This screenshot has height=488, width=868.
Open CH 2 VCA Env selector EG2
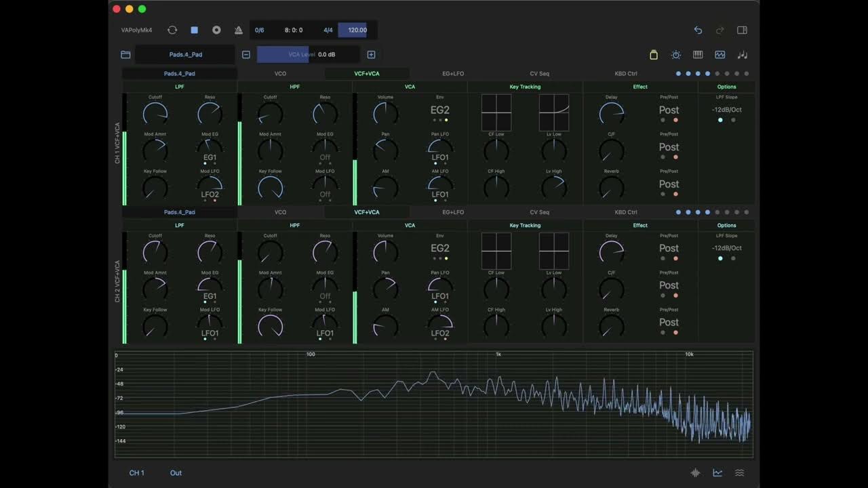440,248
